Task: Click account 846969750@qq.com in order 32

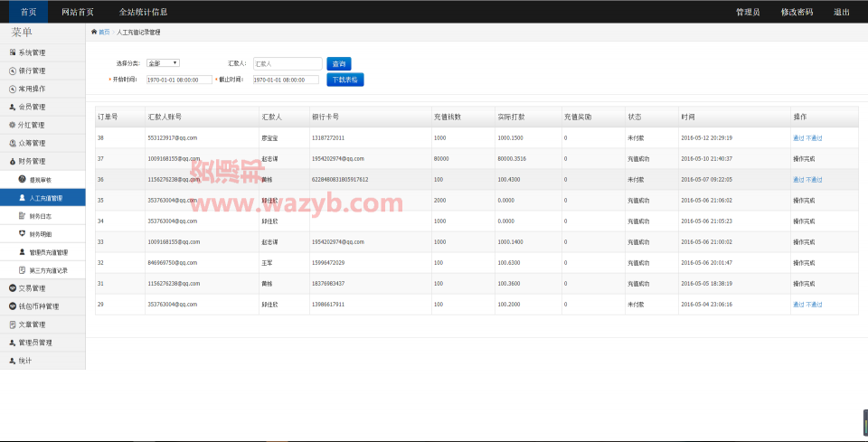Action: [173, 263]
